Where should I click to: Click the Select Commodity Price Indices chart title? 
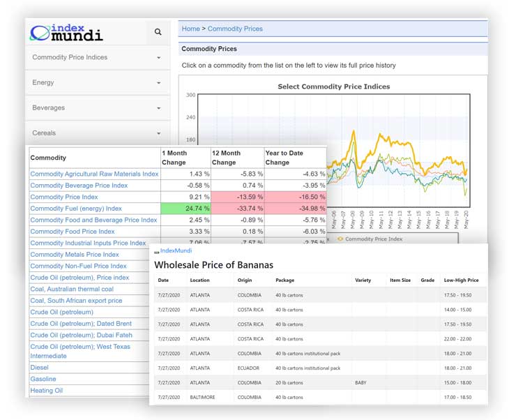(x=334, y=87)
